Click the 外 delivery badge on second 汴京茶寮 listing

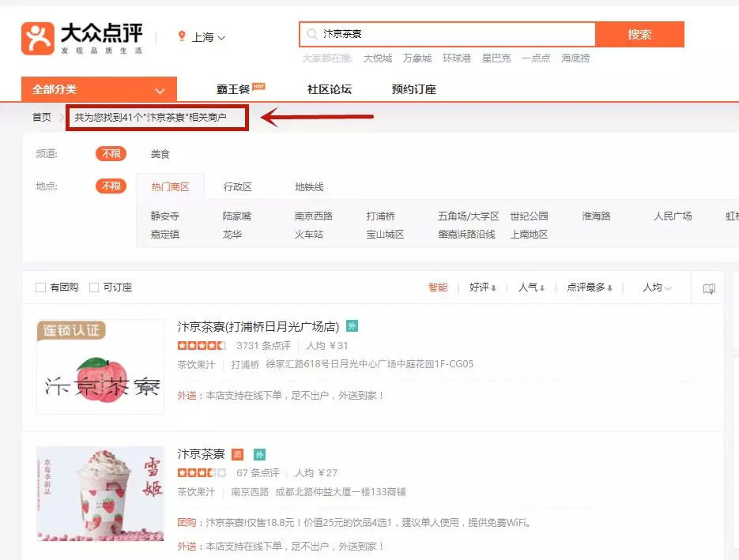[259, 454]
